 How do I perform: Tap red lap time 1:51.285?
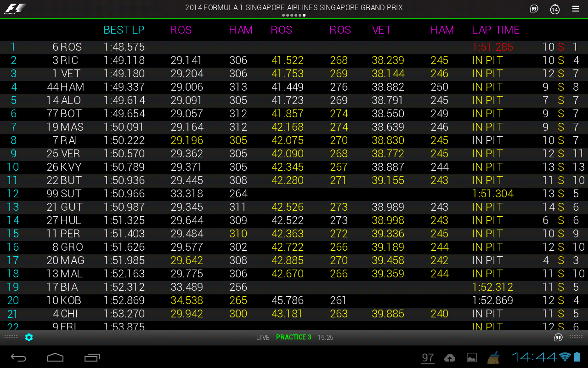click(x=492, y=47)
